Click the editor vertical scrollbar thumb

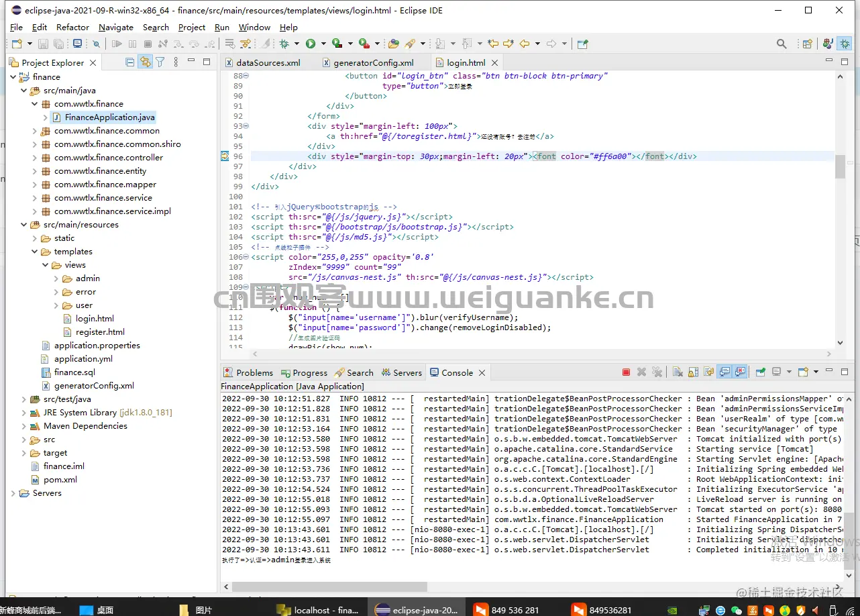click(x=840, y=166)
